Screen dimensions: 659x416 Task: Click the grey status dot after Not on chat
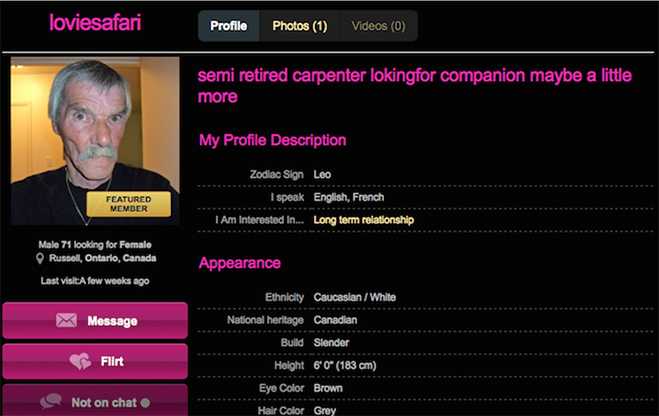[x=146, y=402]
